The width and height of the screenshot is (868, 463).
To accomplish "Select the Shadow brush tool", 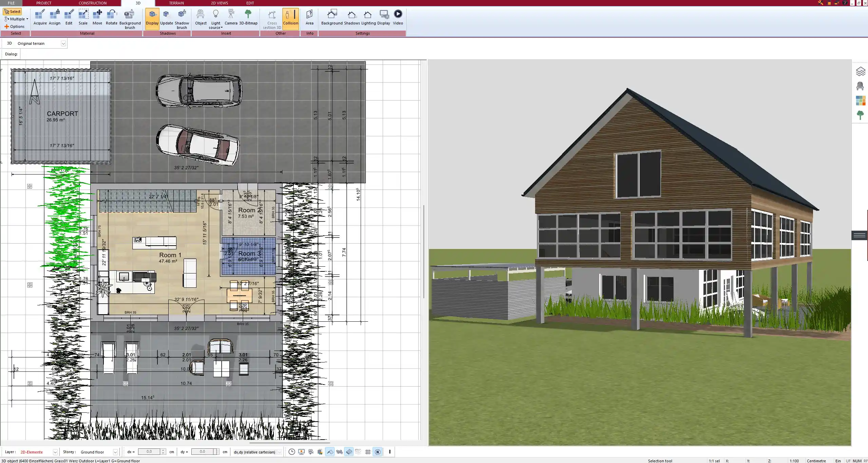I will (182, 19).
